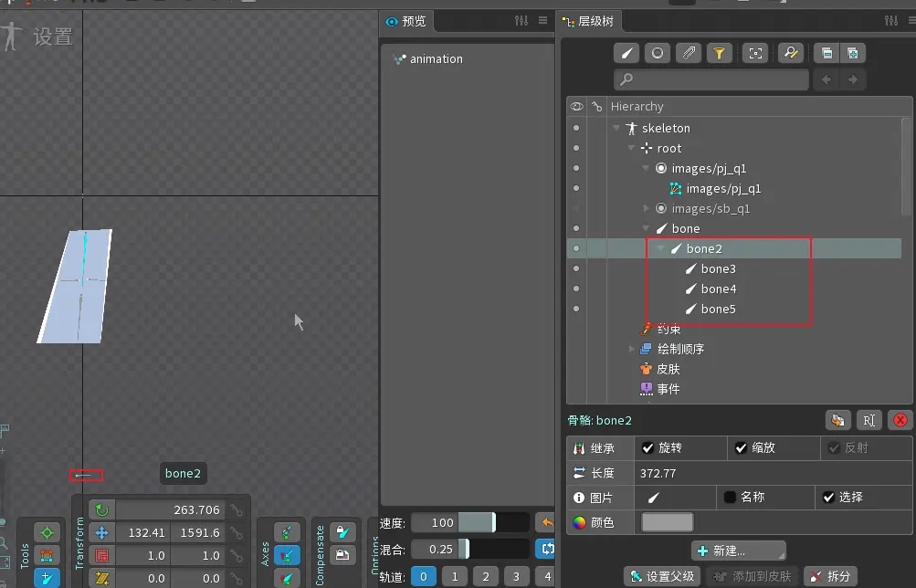This screenshot has width=916, height=588.
Task: Toggle the slots filter circle icon
Action: pyautogui.click(x=658, y=54)
